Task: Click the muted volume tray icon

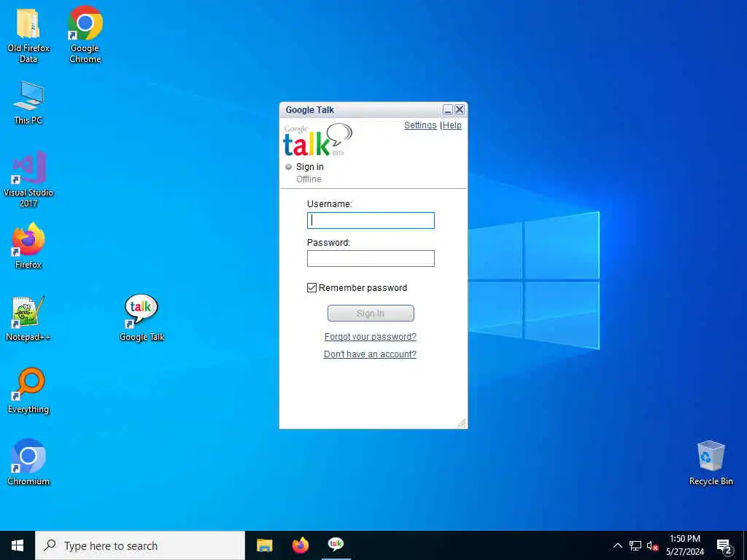Action: 652,545
